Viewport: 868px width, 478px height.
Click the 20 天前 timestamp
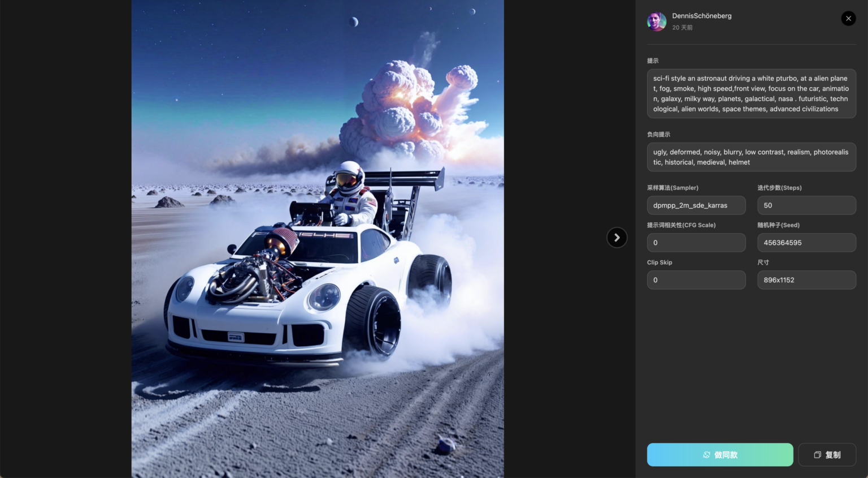[682, 28]
